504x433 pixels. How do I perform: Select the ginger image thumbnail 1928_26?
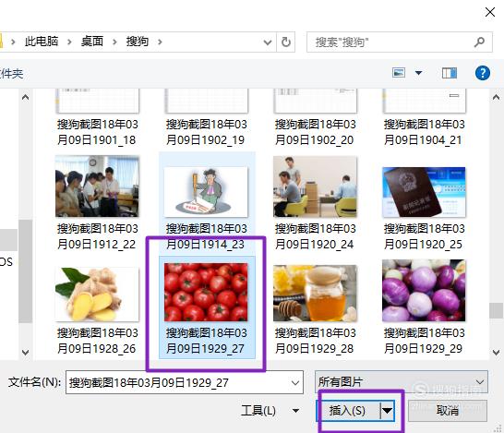click(97, 295)
